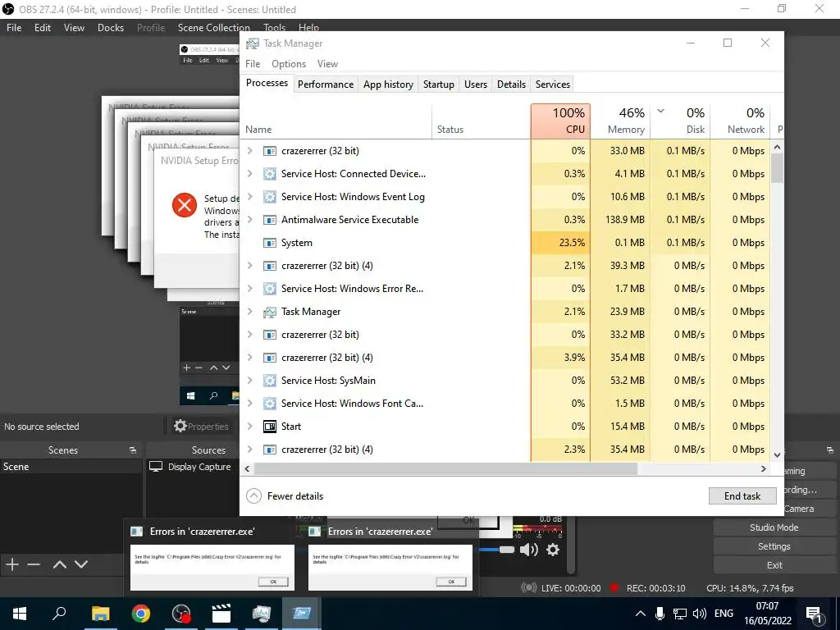Screen dimensions: 840x630
Task: Collapse with the Fewer details button
Action: [x=285, y=496]
